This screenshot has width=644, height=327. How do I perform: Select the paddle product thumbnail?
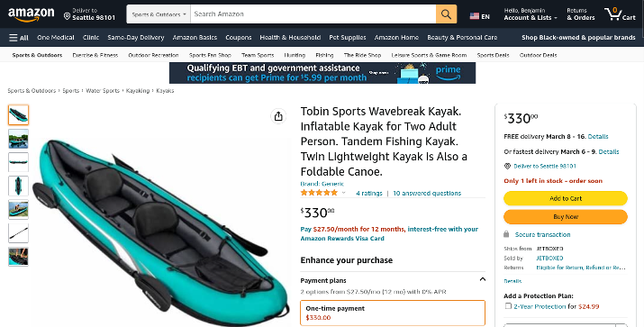click(19, 233)
